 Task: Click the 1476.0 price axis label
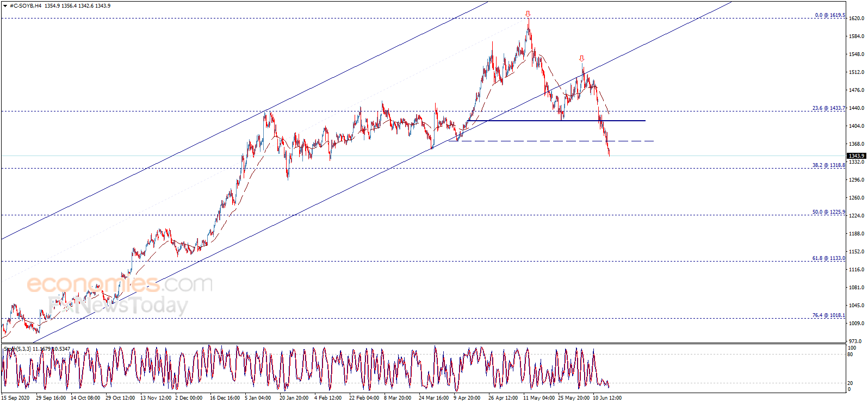coord(857,90)
